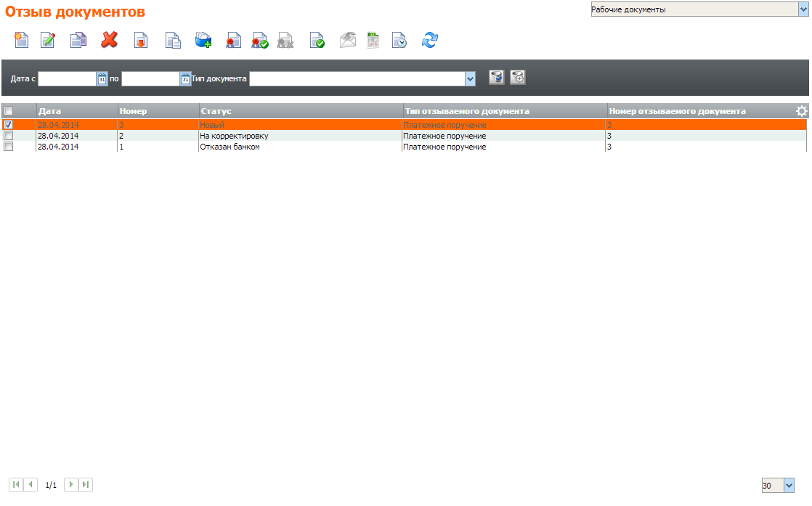
Task: Select the 'Новый' status cell
Action: pos(301,125)
